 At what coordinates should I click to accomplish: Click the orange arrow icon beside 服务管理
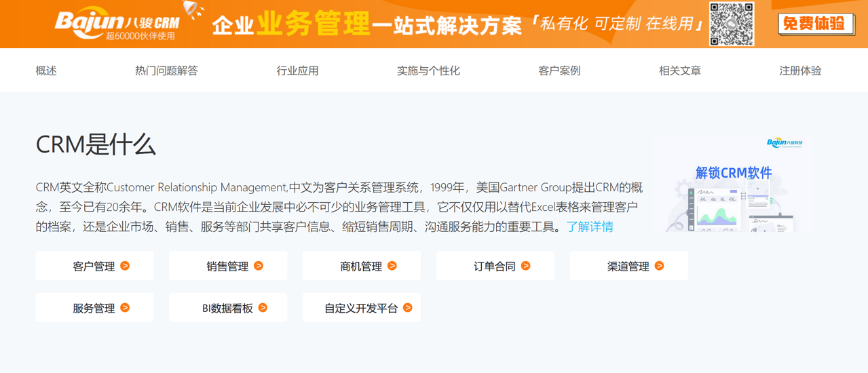click(125, 308)
